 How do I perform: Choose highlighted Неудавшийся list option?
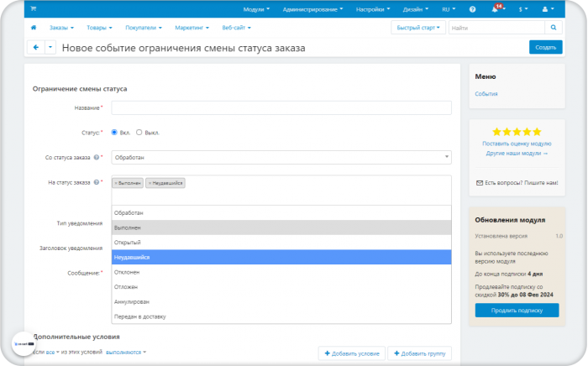pyautogui.click(x=281, y=257)
